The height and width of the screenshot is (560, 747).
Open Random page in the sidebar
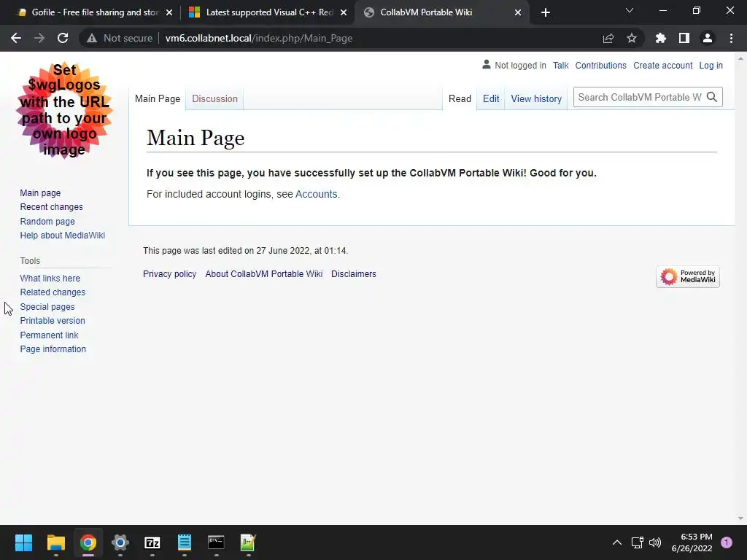[x=47, y=221]
